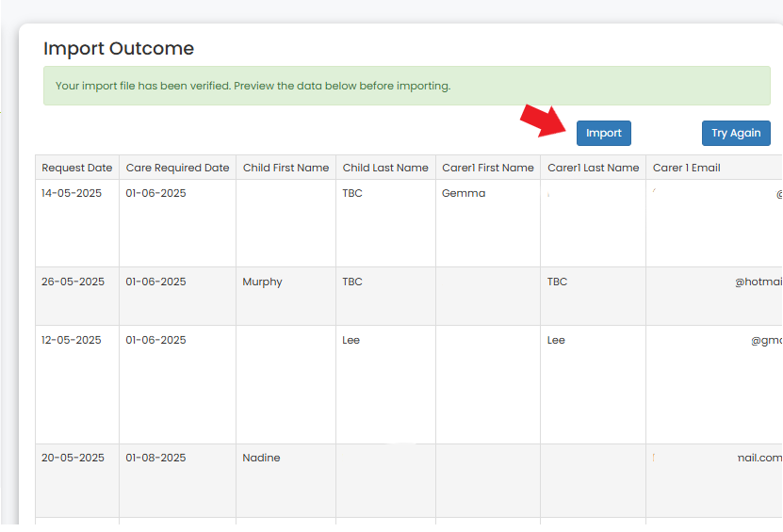
Task: Click the Lee child last name cell
Action: (x=351, y=340)
